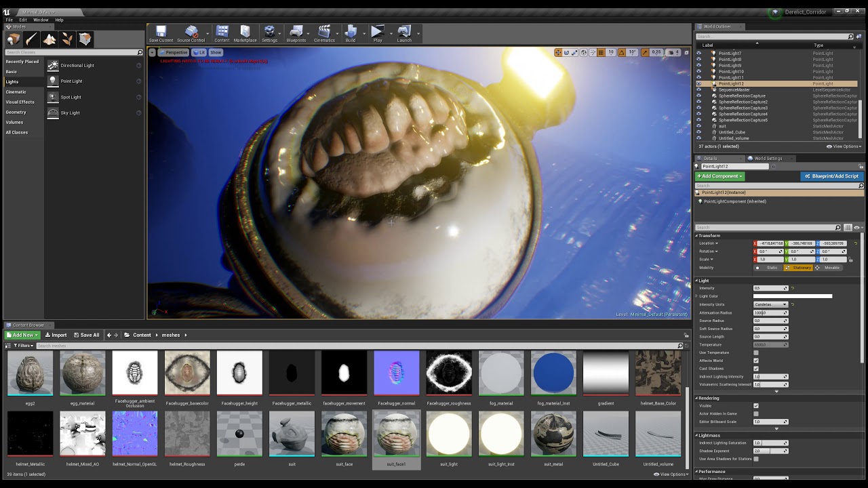Select the Place mode icon in Modes panel
868x488 pixels.
[14, 39]
